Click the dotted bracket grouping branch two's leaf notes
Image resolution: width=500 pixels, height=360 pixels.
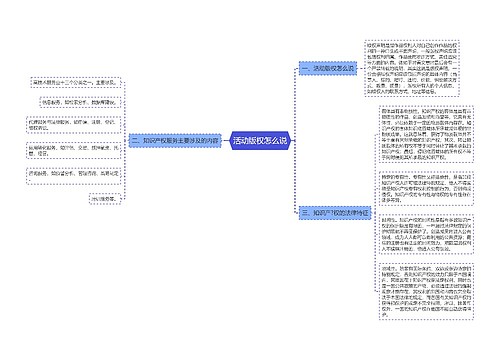coord(125,140)
